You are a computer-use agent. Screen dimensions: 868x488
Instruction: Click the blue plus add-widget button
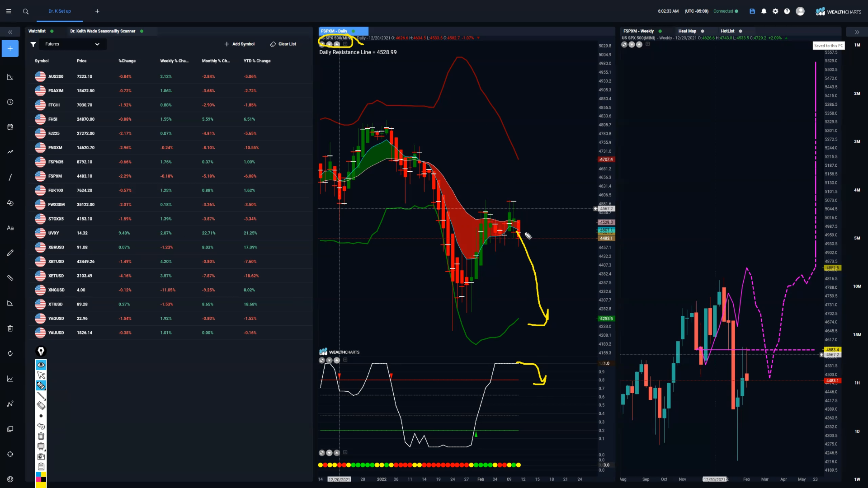10,48
